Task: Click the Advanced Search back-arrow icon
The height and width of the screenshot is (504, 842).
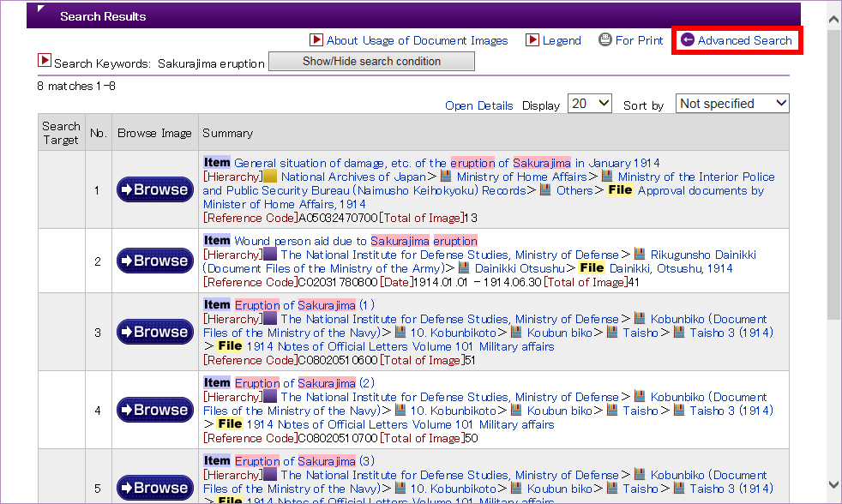Action: coord(688,39)
